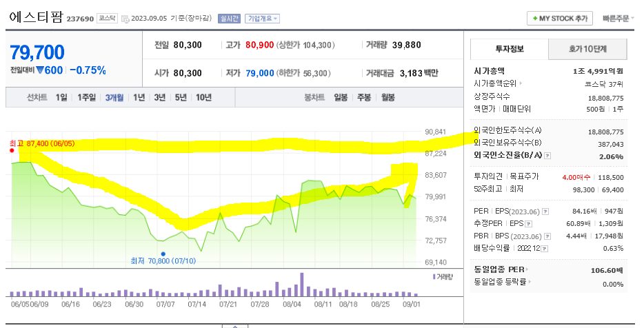
Task: Click the 52-week low value 69,400
Action: pyautogui.click(x=613, y=189)
